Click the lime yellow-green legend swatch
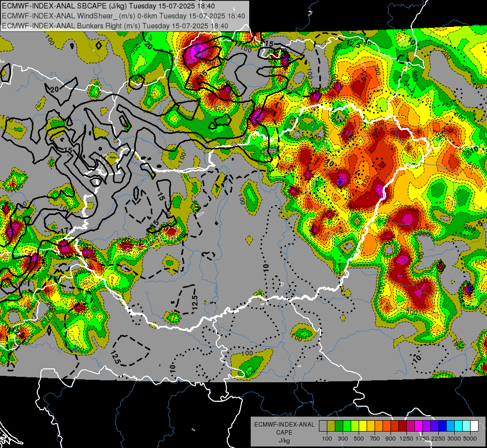 click(355, 426)
